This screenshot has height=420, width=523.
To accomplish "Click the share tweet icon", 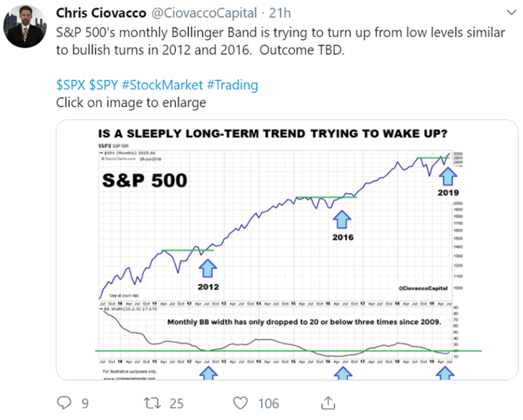I will pyautogui.click(x=328, y=402).
